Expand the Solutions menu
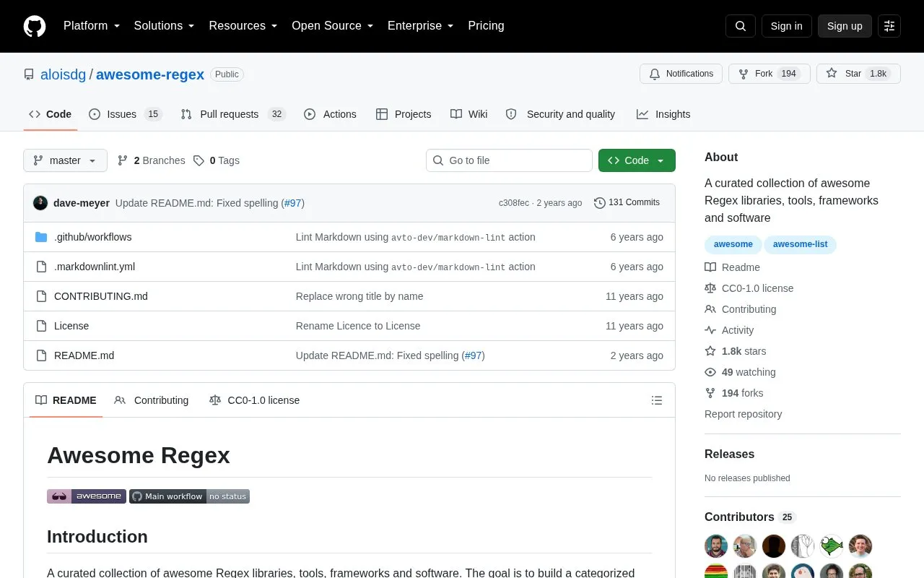The image size is (924, 578). click(x=165, y=26)
